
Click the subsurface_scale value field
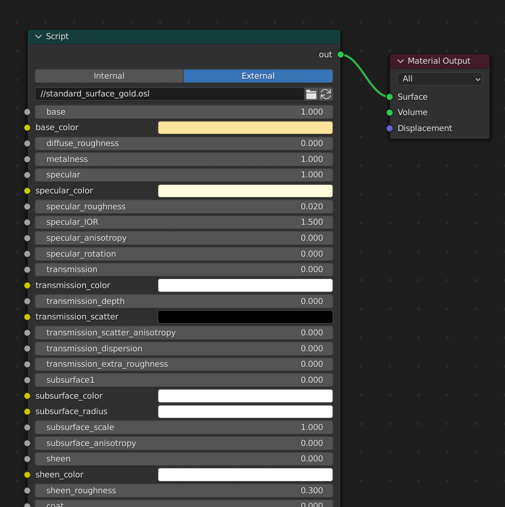point(184,427)
